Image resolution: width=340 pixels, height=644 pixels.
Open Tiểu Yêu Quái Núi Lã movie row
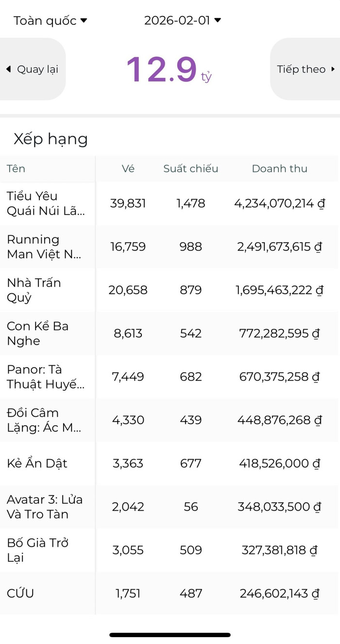46,203
